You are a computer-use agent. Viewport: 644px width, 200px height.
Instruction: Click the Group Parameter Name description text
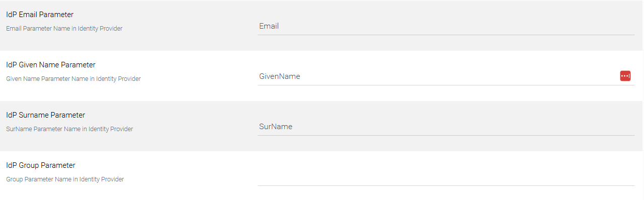[65, 179]
